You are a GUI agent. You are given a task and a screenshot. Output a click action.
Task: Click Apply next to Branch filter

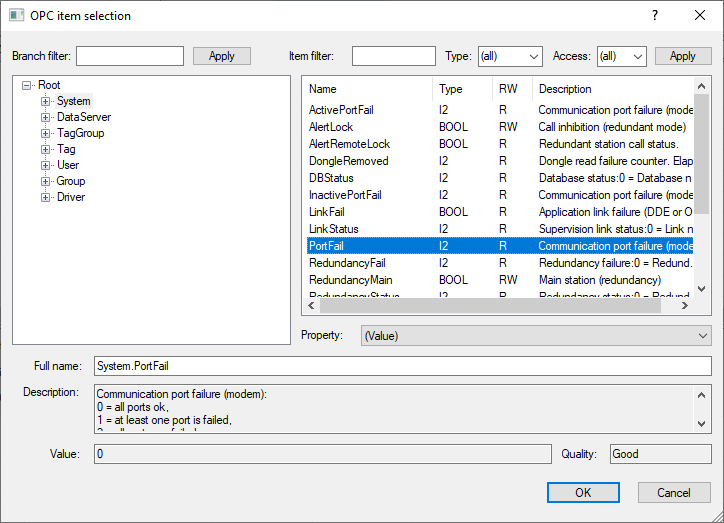221,56
